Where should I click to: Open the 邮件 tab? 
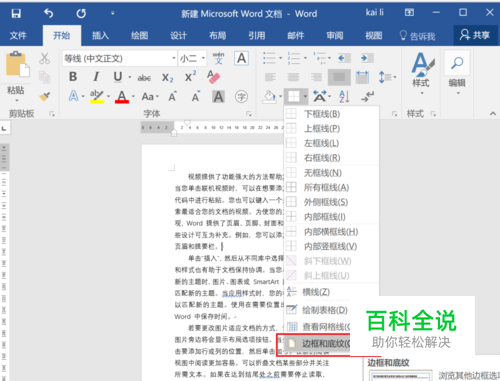tap(296, 35)
